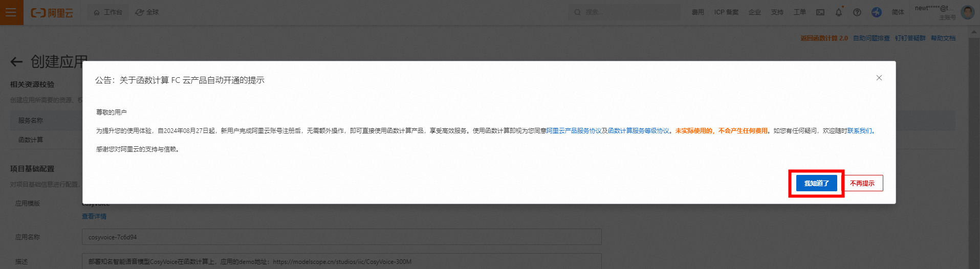Click the 不再提示 button
This screenshot has width=980, height=269.
pos(862,183)
